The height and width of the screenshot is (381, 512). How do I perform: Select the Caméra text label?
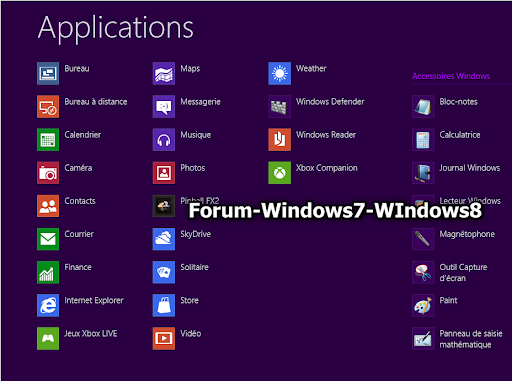point(78,168)
